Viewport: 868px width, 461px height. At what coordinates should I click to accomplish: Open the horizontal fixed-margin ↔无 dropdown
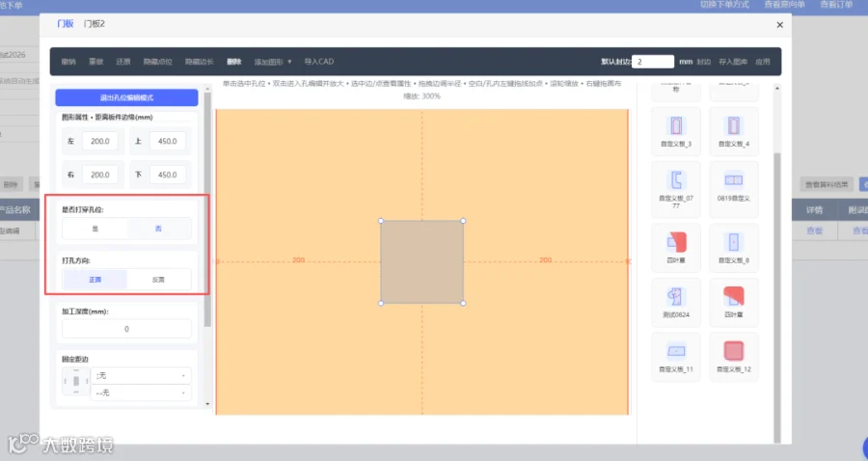point(141,393)
